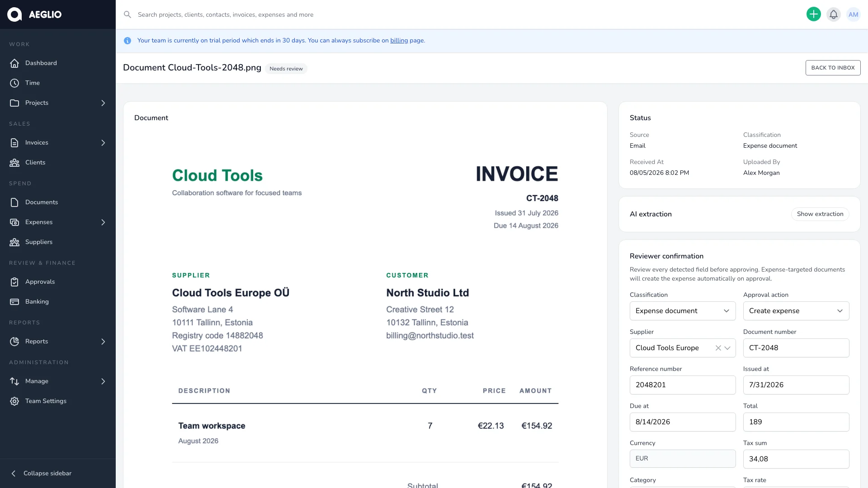Click the Reports pie chart icon
Screen dimensions: 868x488
pos(14,342)
